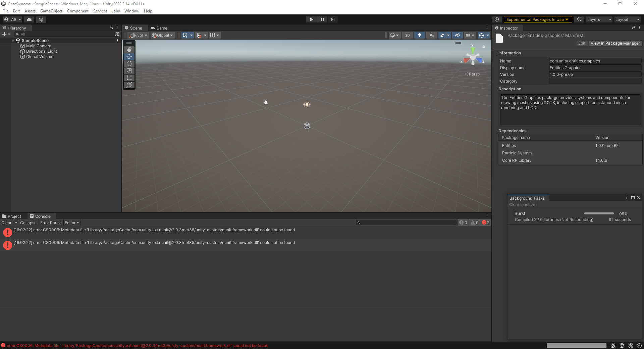Viewport: 644px width, 349px height.
Task: Collapse the SampleScene tree
Action: point(13,41)
